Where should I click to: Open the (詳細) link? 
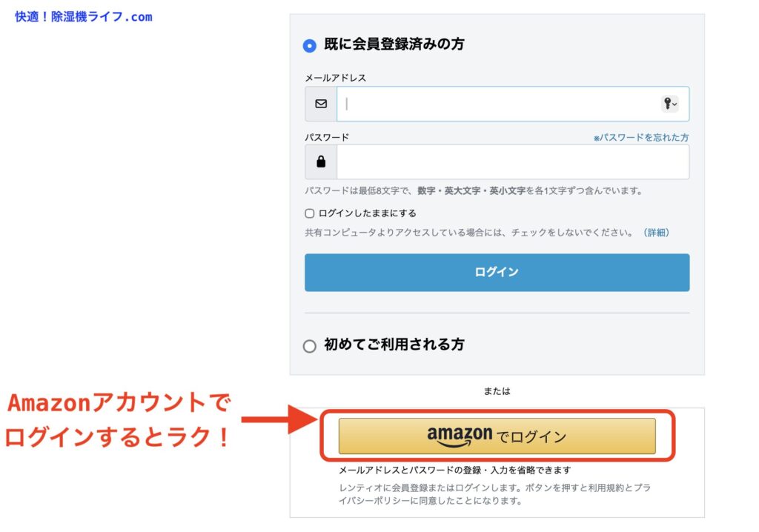[x=656, y=233]
